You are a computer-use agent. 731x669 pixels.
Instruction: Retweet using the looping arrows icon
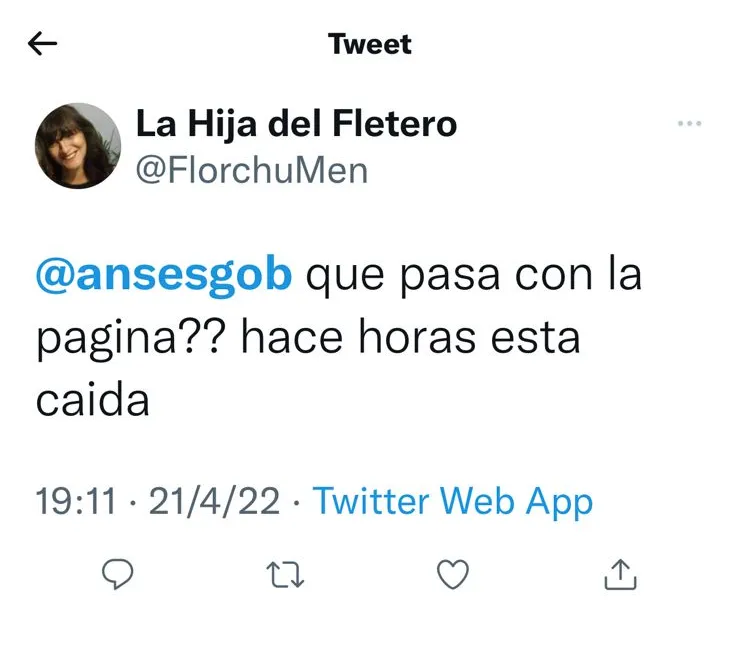[285, 575]
